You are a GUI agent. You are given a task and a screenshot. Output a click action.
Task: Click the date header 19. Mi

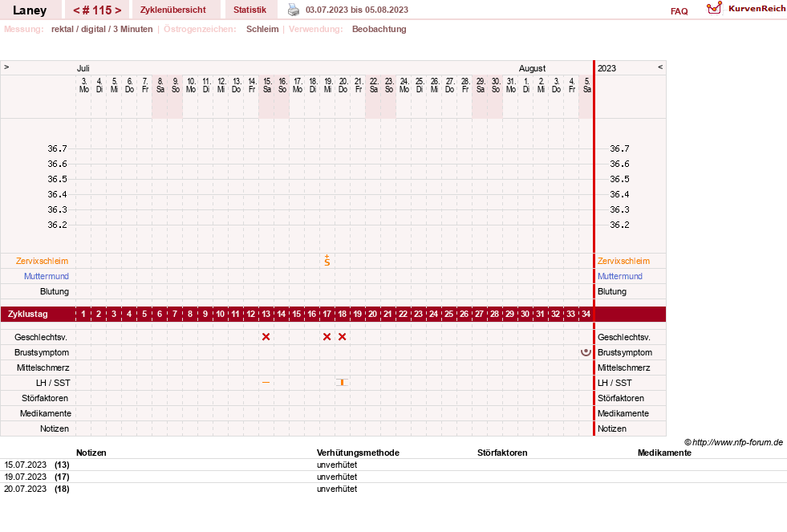pos(328,85)
